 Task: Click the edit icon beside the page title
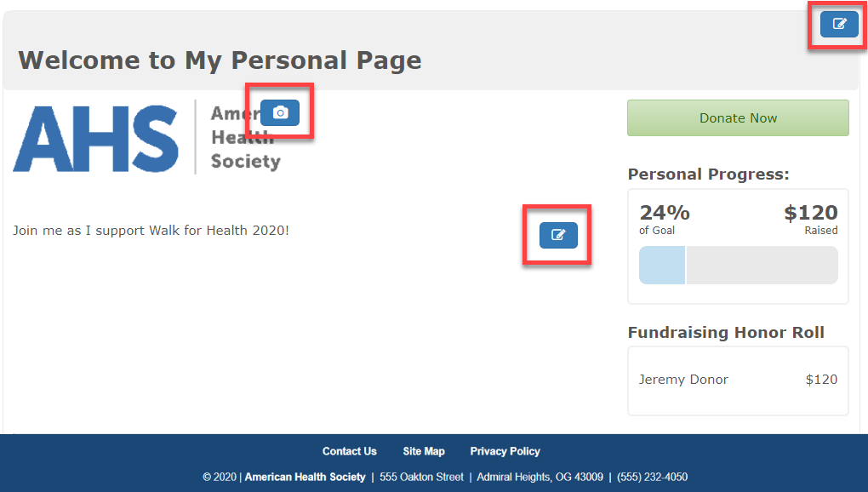coord(839,24)
